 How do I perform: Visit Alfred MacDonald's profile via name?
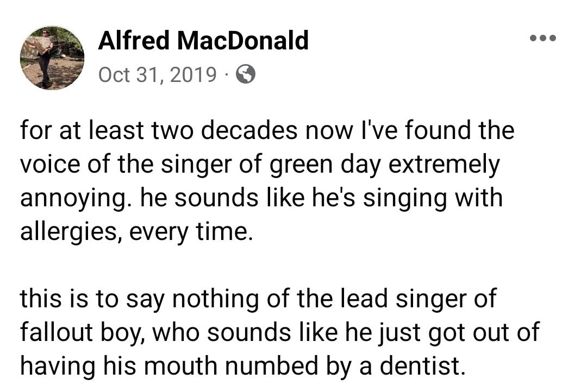point(203,40)
